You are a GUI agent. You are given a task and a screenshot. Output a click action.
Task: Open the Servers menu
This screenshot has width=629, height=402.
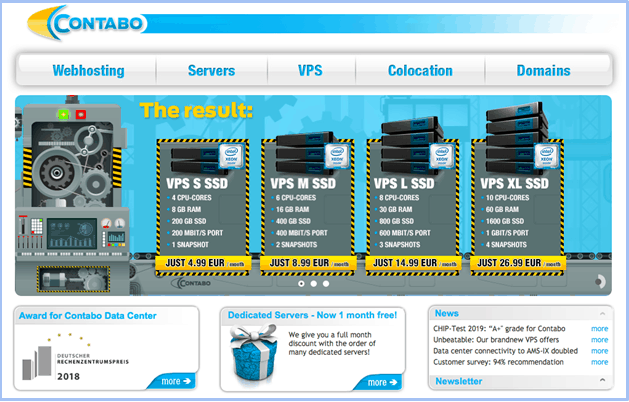[211, 71]
